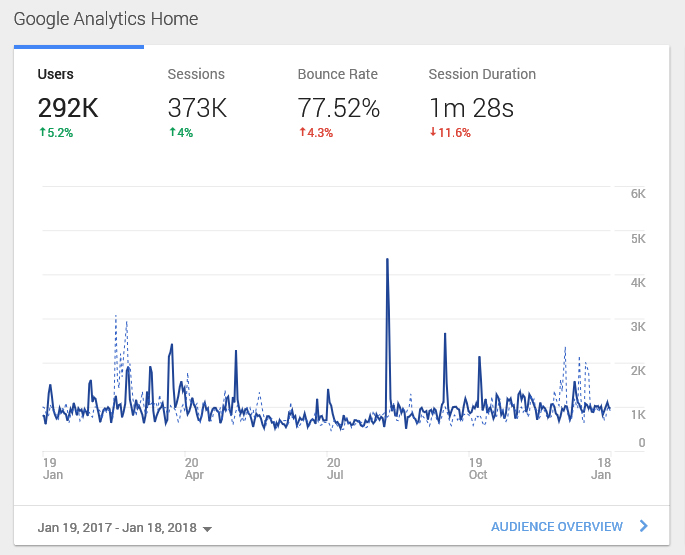Open the Jan 19, 2017 - Jan 18, 2018 date selector
Screen dimensions: 685x555
[x=117, y=527]
